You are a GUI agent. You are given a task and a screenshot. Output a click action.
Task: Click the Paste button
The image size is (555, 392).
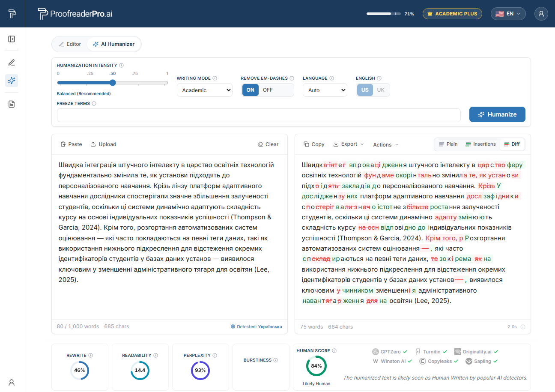point(71,144)
